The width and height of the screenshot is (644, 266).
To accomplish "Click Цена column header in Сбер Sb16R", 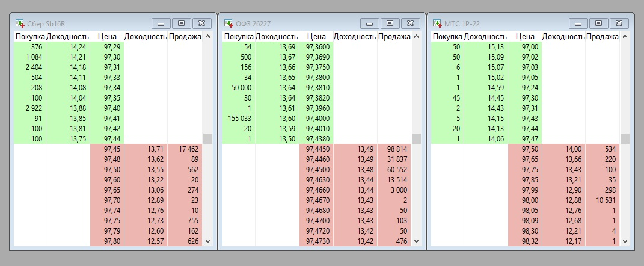I will click(x=107, y=37).
